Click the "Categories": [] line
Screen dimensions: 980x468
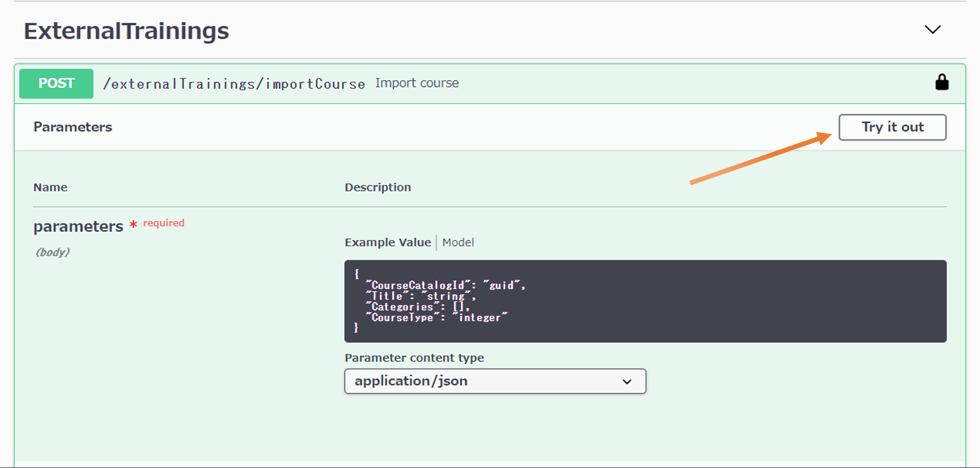coord(417,307)
